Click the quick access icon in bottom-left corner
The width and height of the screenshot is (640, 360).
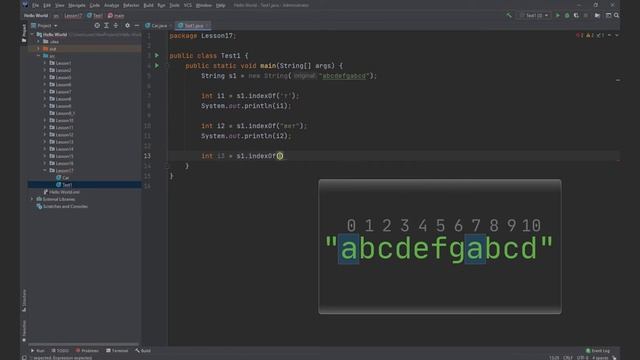pos(24,358)
